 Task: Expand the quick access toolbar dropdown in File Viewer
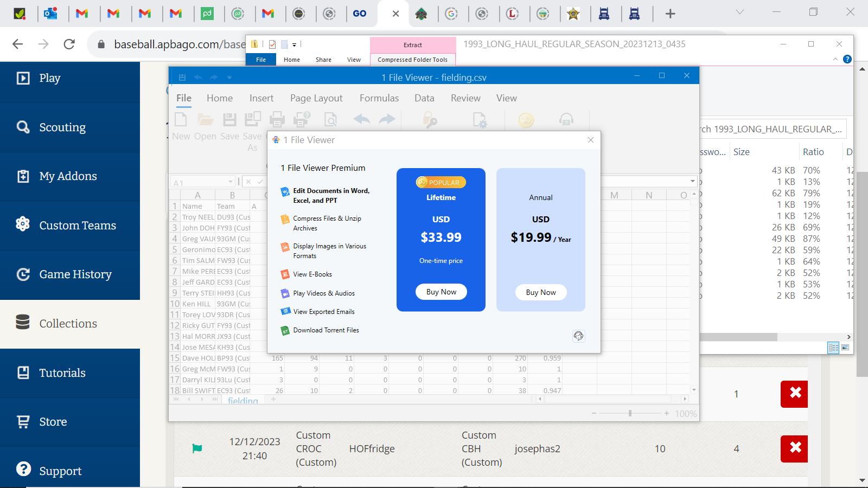coord(229,78)
